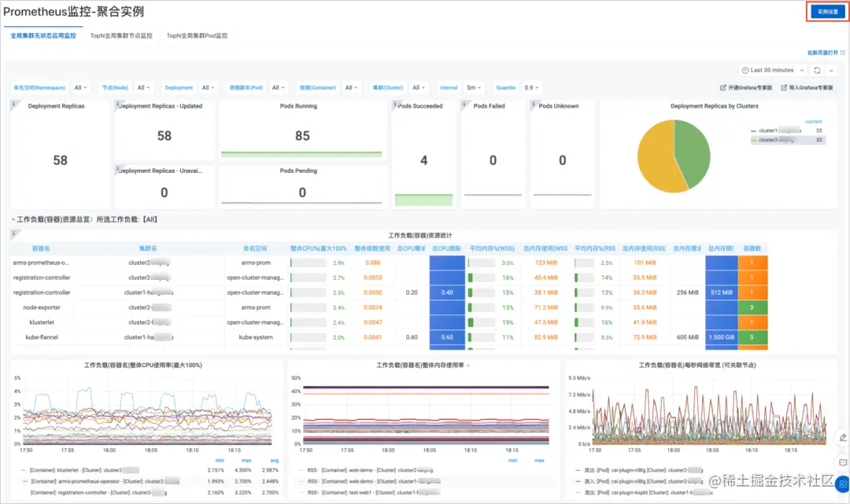This screenshot has height=504, width=850.
Task: Open the 节点(Node) All dropdown
Action: coord(143,88)
